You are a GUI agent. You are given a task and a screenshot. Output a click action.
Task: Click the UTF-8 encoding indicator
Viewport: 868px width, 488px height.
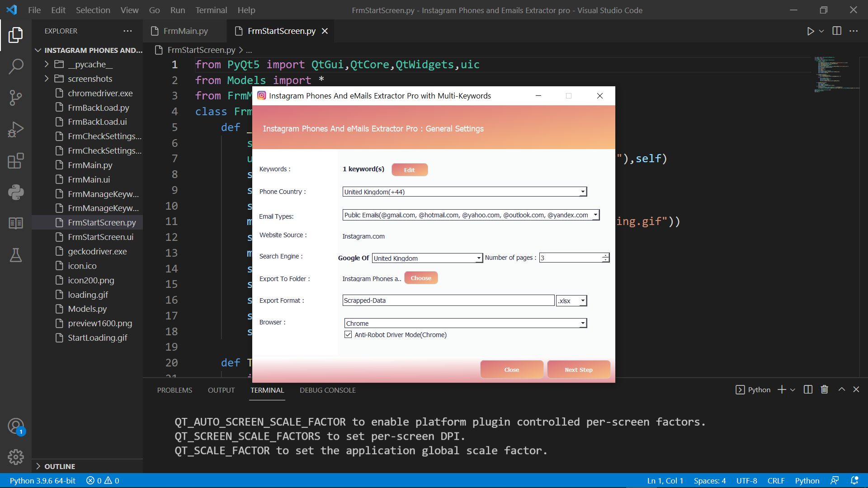pyautogui.click(x=746, y=480)
